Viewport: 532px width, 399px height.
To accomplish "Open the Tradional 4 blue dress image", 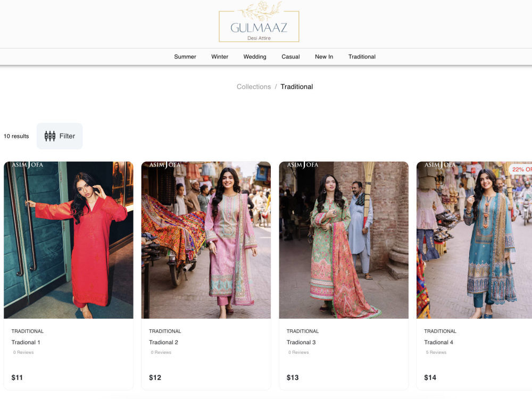I will tap(475, 240).
